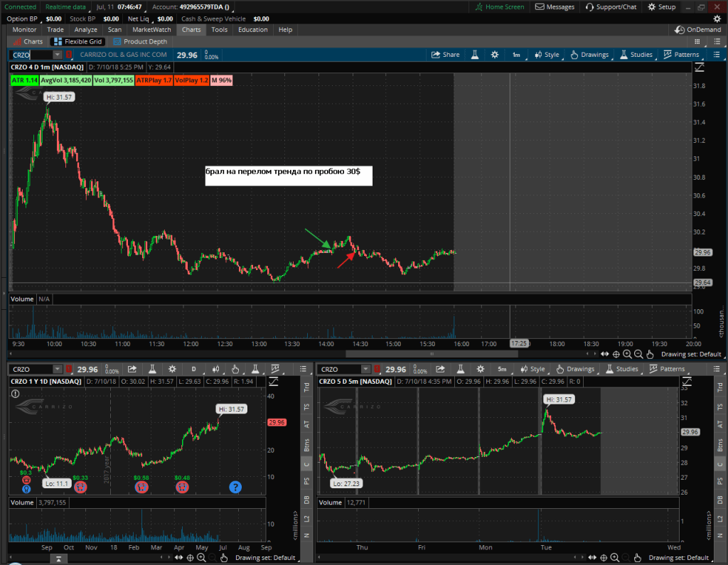Toggle the L2 sidebar button in middle strip

pyautogui.click(x=307, y=521)
